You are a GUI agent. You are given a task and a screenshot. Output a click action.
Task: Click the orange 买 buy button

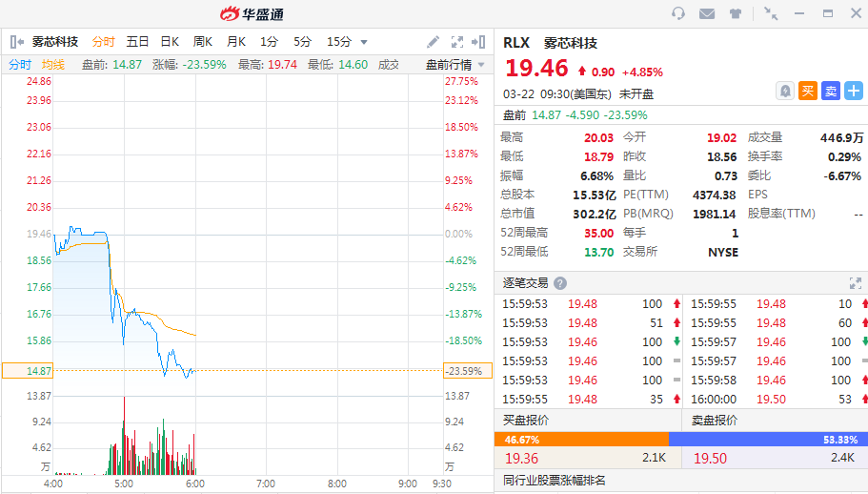808,91
